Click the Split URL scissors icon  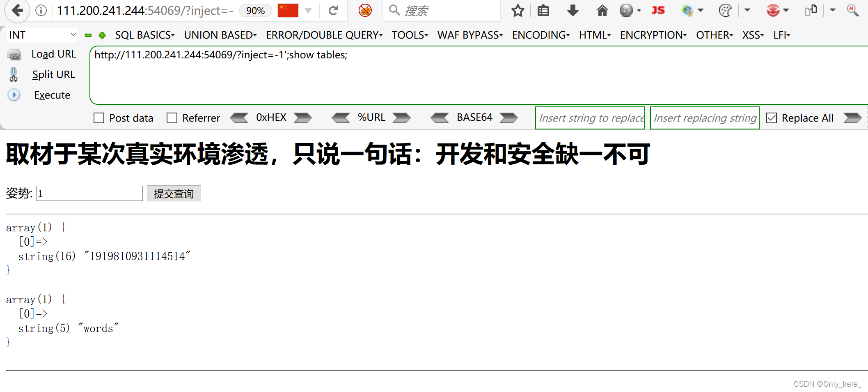pyautogui.click(x=14, y=74)
